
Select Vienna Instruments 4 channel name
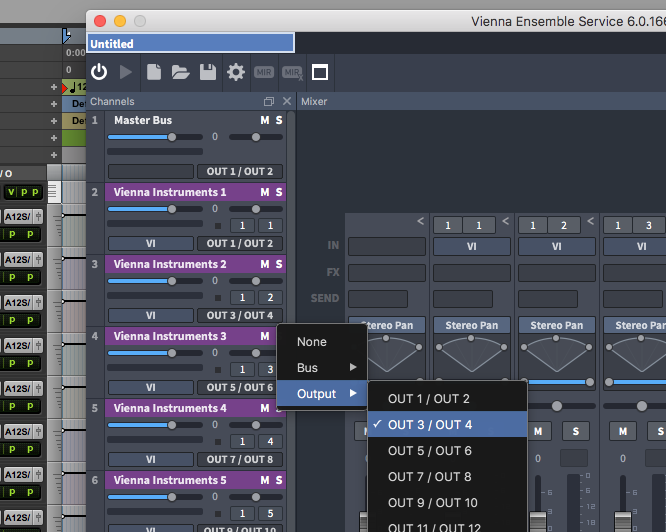(x=170, y=408)
